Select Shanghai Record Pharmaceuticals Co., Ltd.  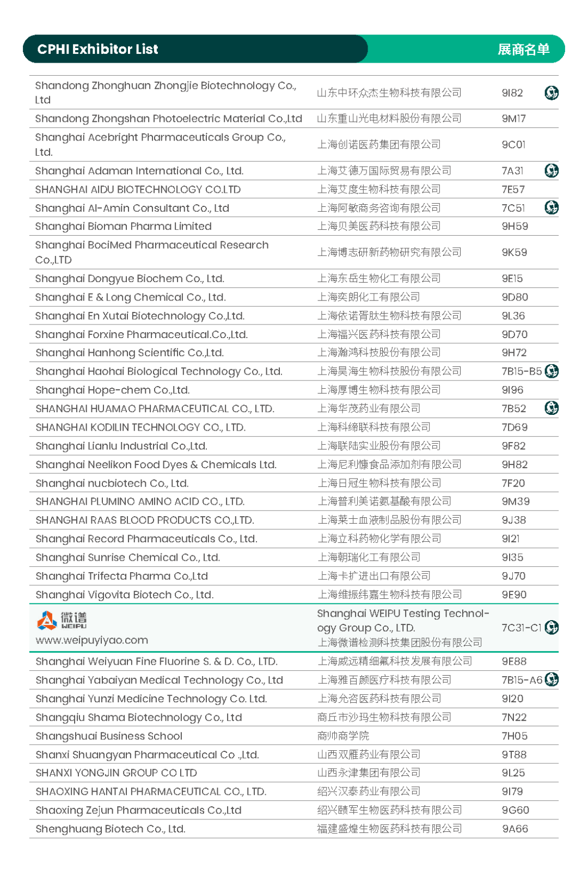pyautogui.click(x=146, y=539)
